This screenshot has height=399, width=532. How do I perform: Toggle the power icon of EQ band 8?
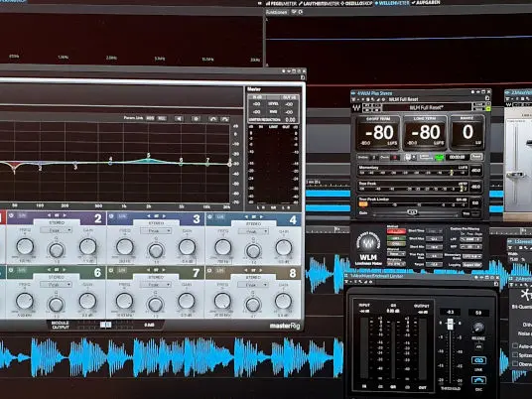[x=209, y=270]
